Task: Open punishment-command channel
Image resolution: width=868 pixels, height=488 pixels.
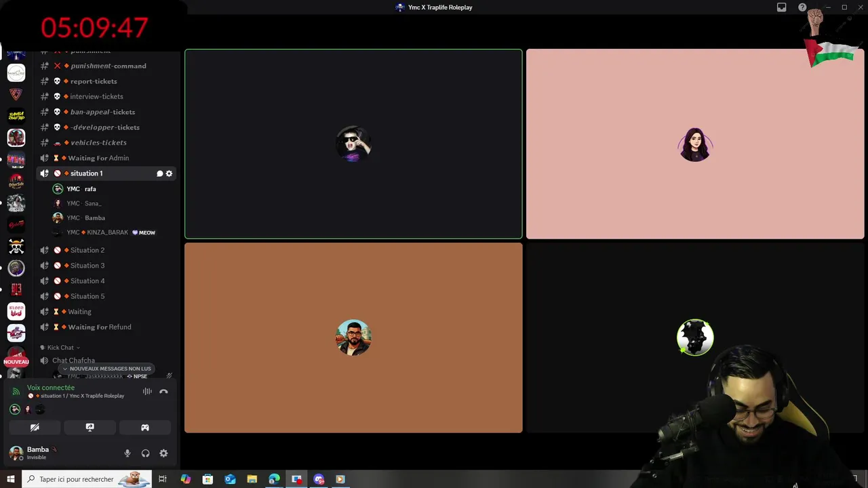Action: pos(107,66)
